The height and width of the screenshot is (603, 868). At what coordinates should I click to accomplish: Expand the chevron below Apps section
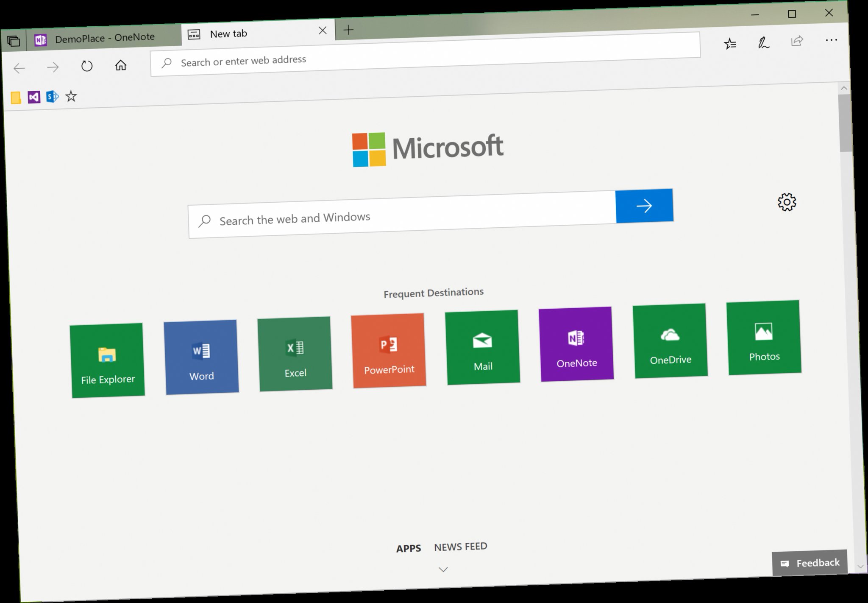click(x=443, y=569)
